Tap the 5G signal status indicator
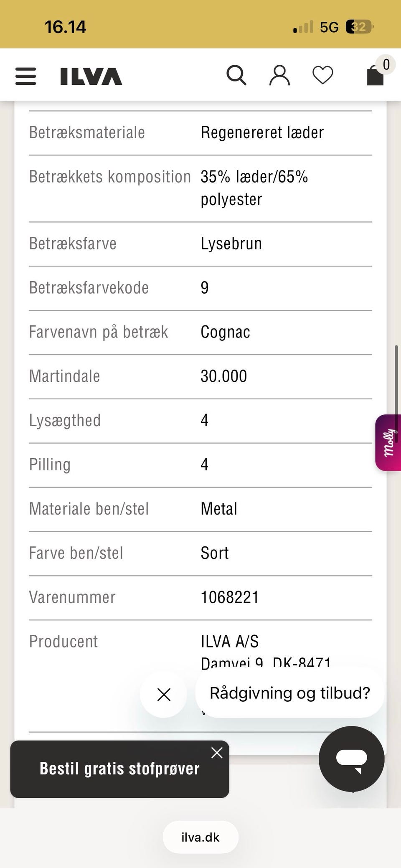 tap(329, 27)
